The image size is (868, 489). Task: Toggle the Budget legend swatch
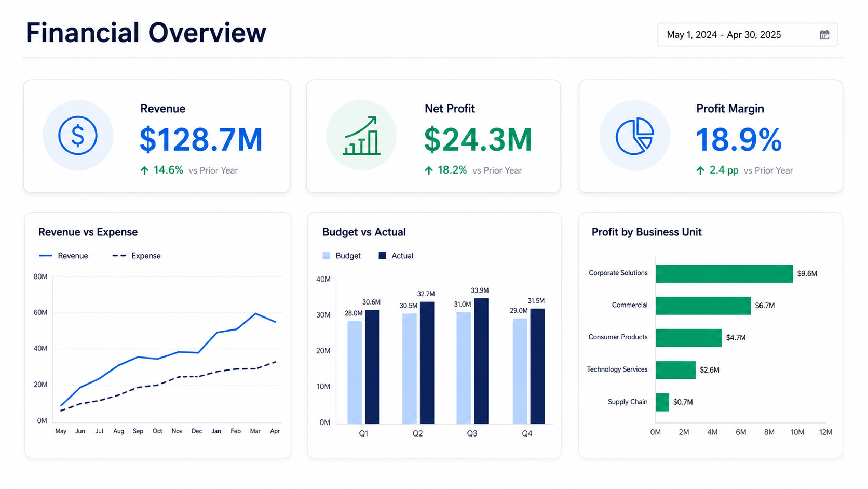coord(326,256)
